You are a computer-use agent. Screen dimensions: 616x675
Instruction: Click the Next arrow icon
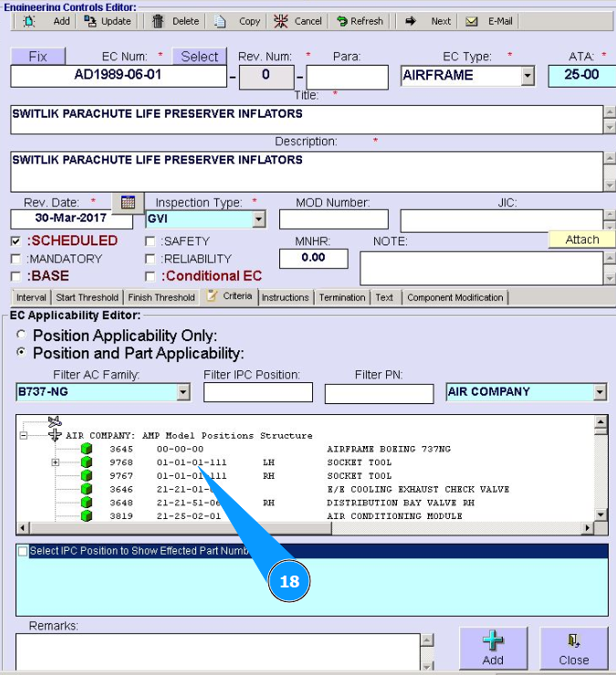pyautogui.click(x=411, y=21)
